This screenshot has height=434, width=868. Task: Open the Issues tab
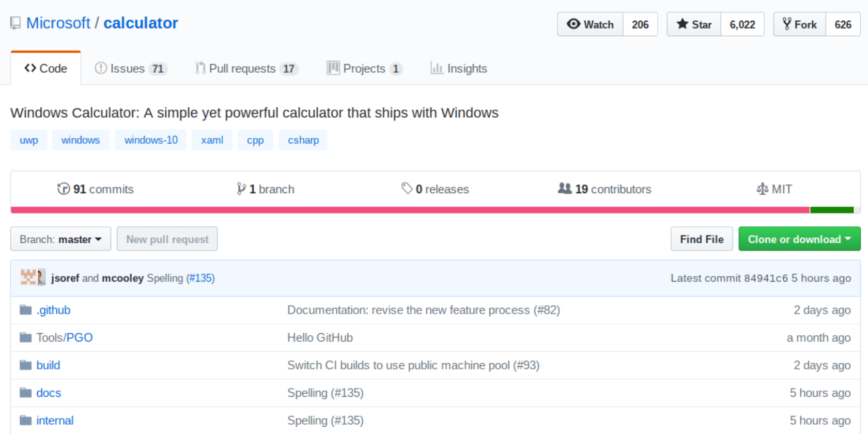(x=131, y=69)
